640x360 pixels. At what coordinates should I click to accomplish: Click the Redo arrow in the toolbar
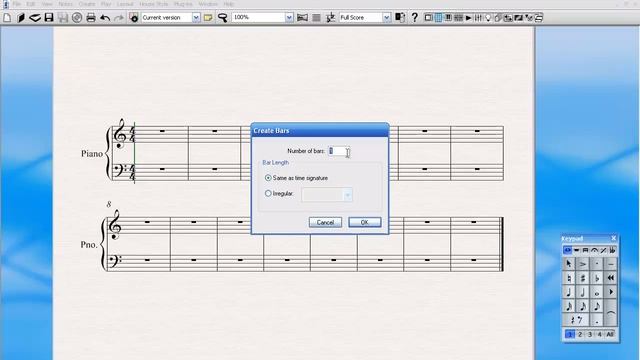coord(119,18)
